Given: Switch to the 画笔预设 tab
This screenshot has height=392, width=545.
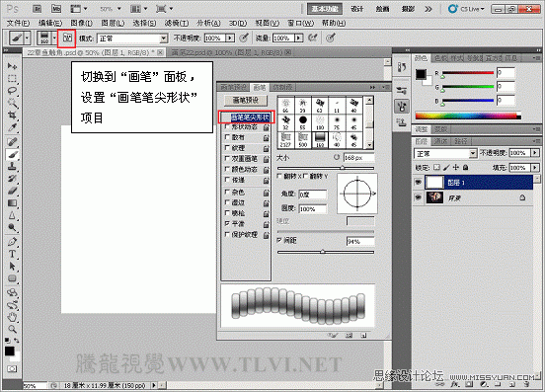Looking at the screenshot, I should click(x=234, y=87).
